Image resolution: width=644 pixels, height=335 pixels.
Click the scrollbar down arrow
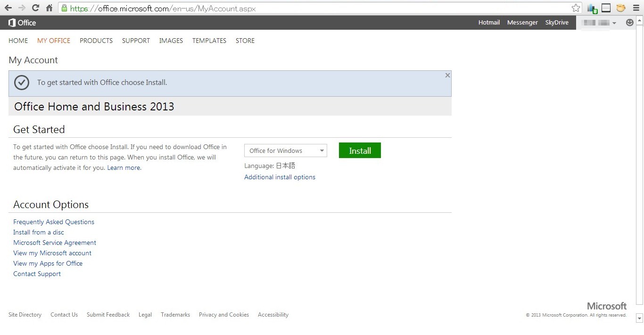pos(639,318)
